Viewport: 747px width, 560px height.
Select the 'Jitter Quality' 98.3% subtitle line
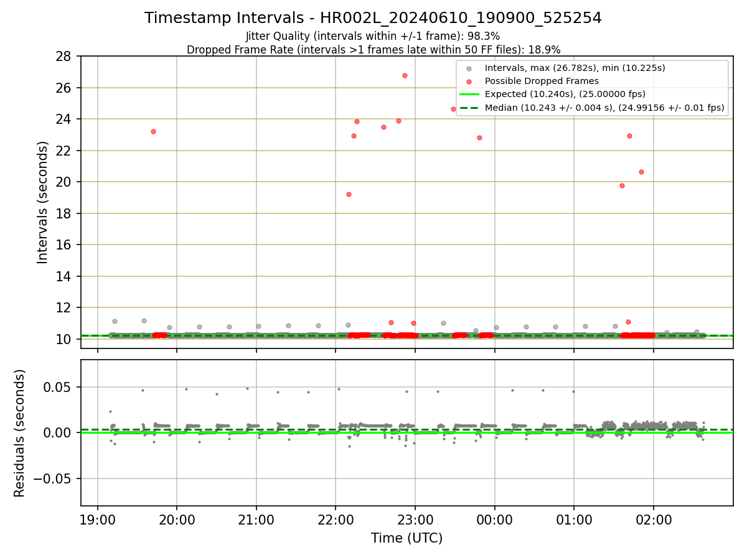tap(373, 37)
